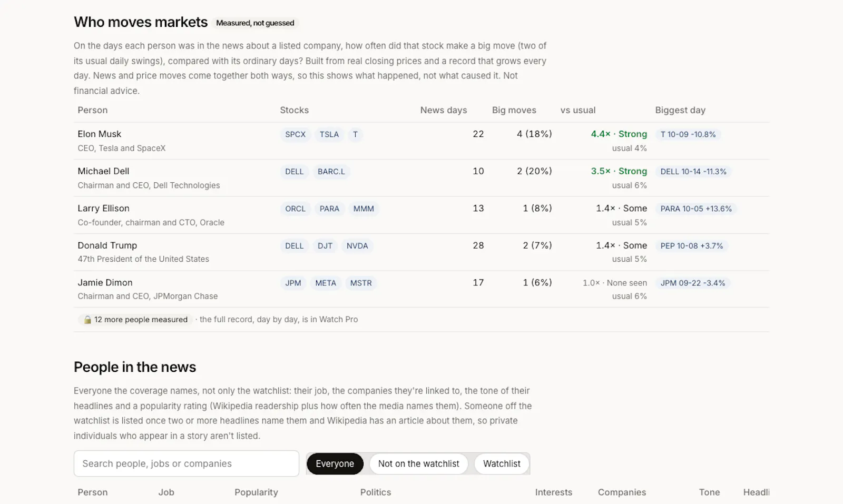Click the Tone column header
The width and height of the screenshot is (843, 504).
pos(709,492)
